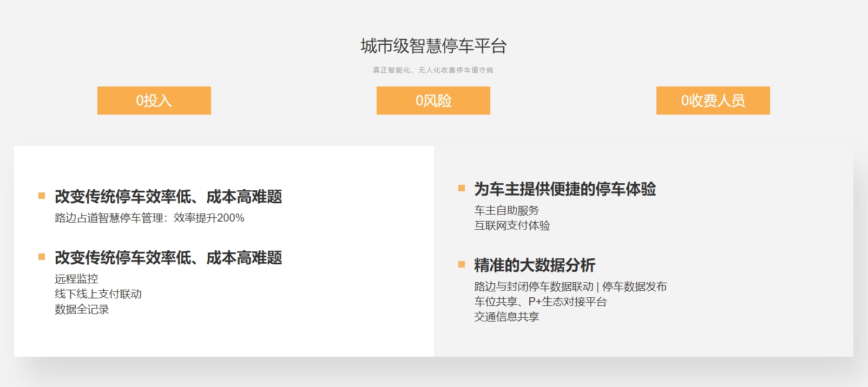The width and height of the screenshot is (868, 387).
Task: Click the 0投入 orange button
Action: (x=154, y=101)
